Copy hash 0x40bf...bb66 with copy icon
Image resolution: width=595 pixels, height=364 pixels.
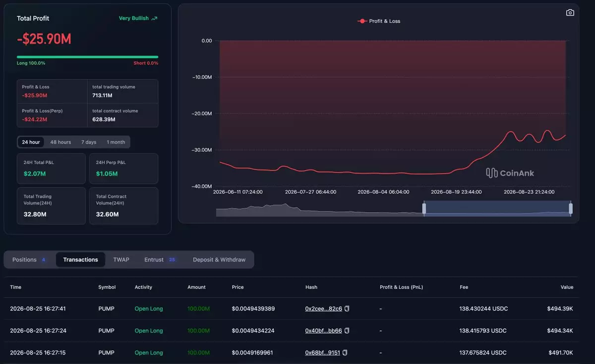347,331
